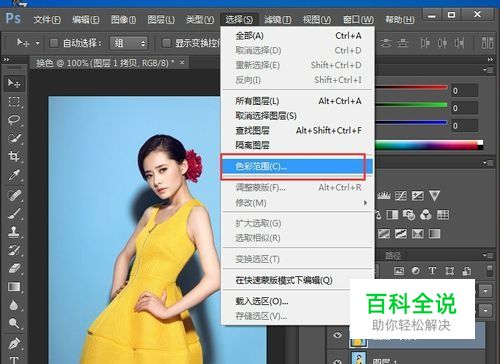Select the Eraser tool
This screenshot has height=364, width=500.
pos(14,268)
